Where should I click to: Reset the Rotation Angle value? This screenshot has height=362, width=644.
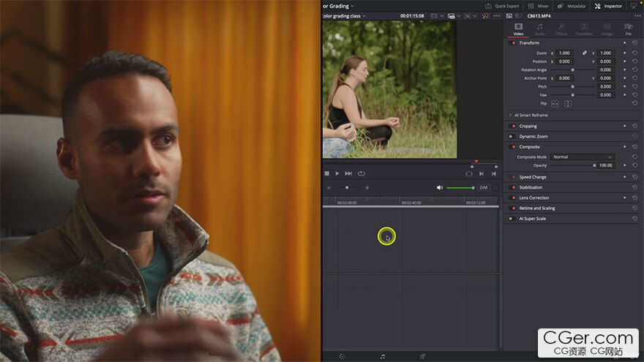point(635,69)
